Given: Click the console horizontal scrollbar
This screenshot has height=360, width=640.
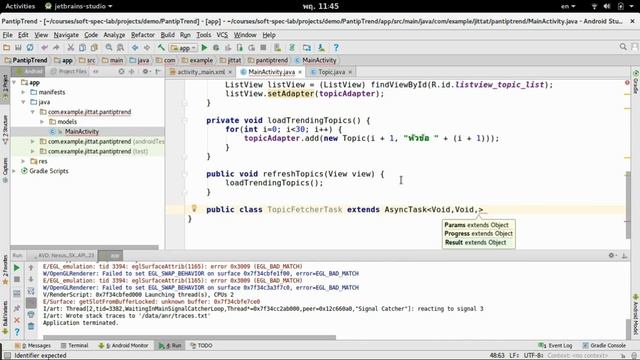Looking at the screenshot, I should coord(189,337).
